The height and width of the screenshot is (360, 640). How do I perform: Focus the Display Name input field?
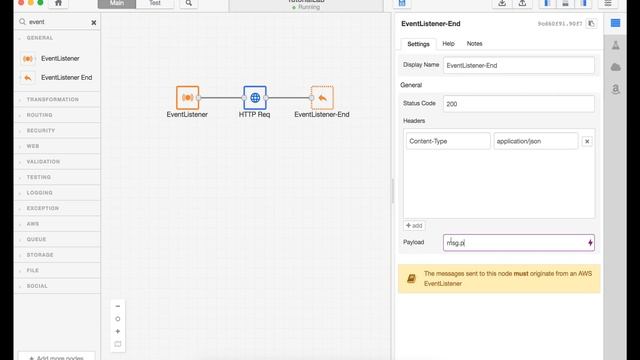click(519, 65)
